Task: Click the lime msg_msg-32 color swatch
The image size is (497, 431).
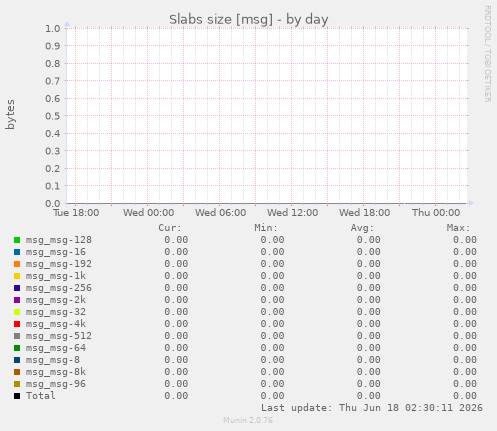Action: coord(17,312)
